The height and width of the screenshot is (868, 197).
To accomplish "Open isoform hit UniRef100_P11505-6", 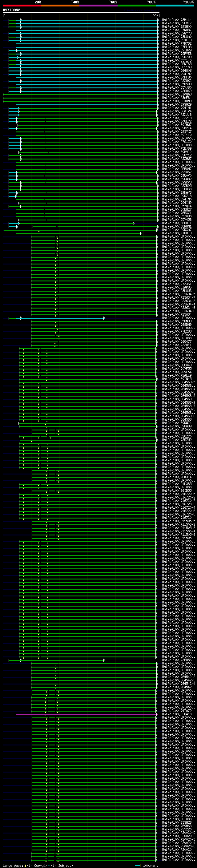I will pos(179,535).
